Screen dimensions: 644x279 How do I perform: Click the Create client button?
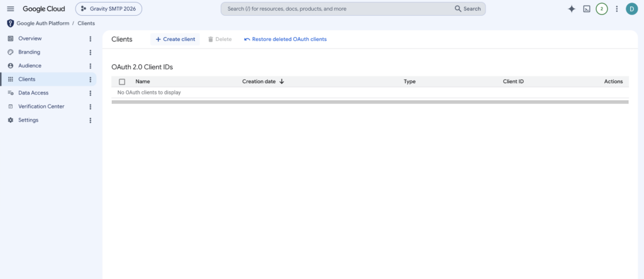(x=175, y=40)
